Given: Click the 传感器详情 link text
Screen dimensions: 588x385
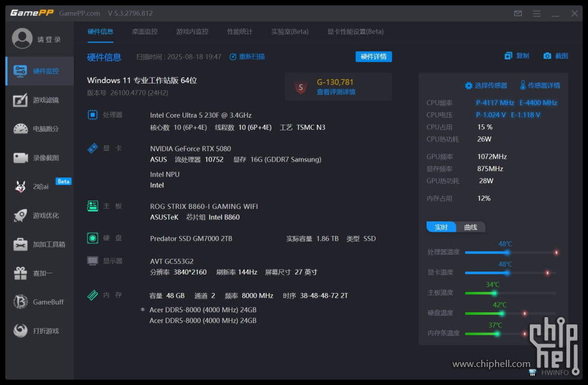Looking at the screenshot, I should (x=544, y=85).
